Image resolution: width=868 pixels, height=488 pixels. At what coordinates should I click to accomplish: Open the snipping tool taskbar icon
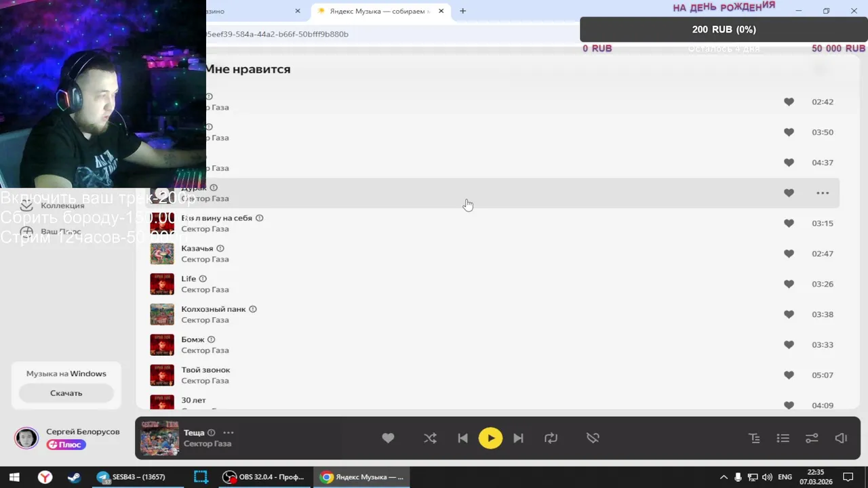point(200,477)
